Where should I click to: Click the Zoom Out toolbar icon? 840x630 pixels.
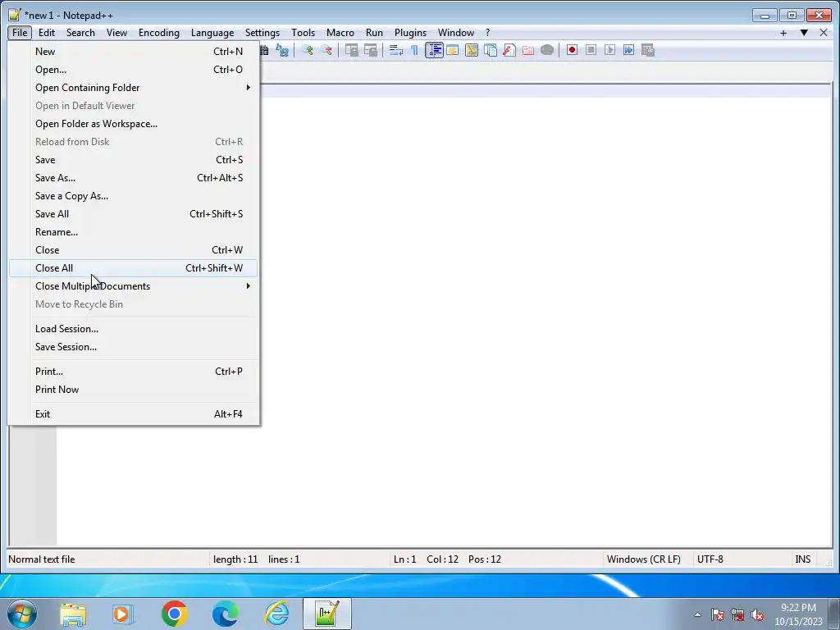pos(326,50)
